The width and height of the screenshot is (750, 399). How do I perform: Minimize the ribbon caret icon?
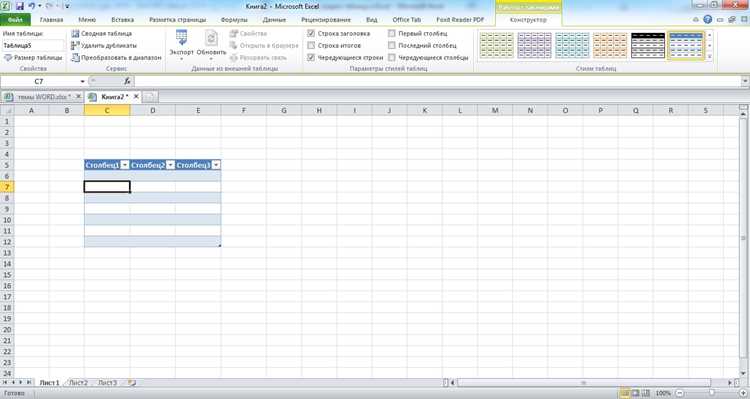pos(696,20)
